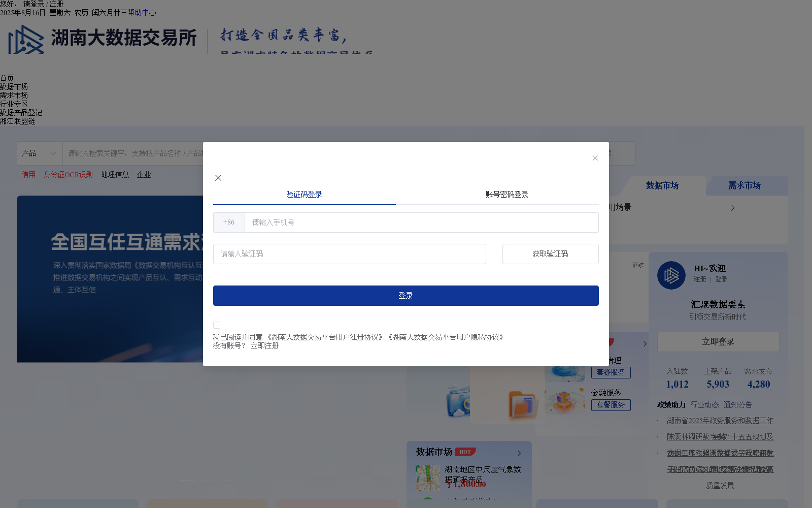The height and width of the screenshot is (508, 812).
Task: Click 套餐服务 tag above 金融服务
Action: [x=611, y=372]
